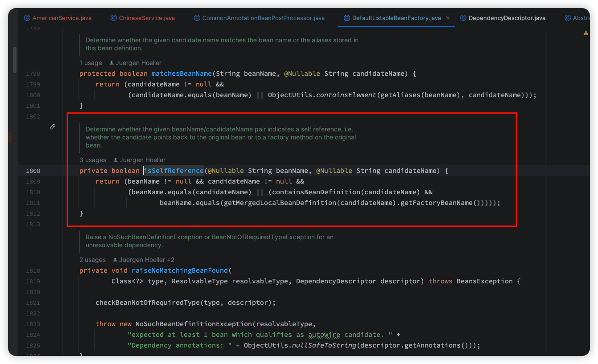The height and width of the screenshot is (364, 598).
Task: Click the '3 usages' hint above isSelfReference
Action: 93,160
